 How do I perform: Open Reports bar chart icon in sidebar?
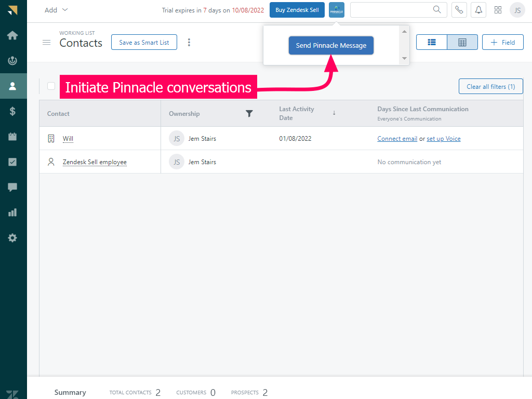13,212
